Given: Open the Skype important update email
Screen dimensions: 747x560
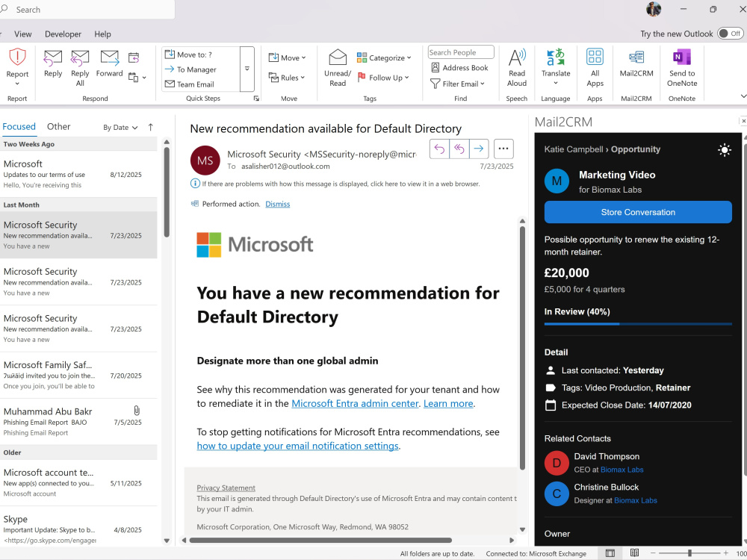Looking at the screenshot, I should (x=78, y=528).
